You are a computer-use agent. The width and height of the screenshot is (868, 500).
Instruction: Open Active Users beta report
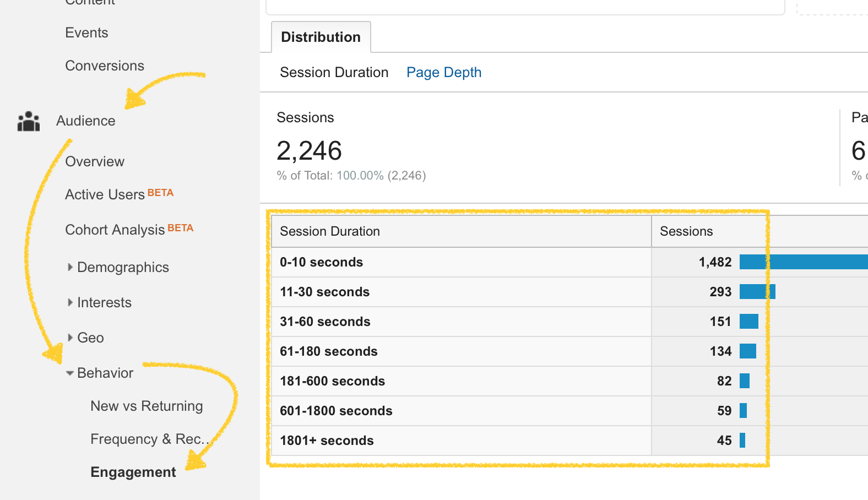click(119, 194)
